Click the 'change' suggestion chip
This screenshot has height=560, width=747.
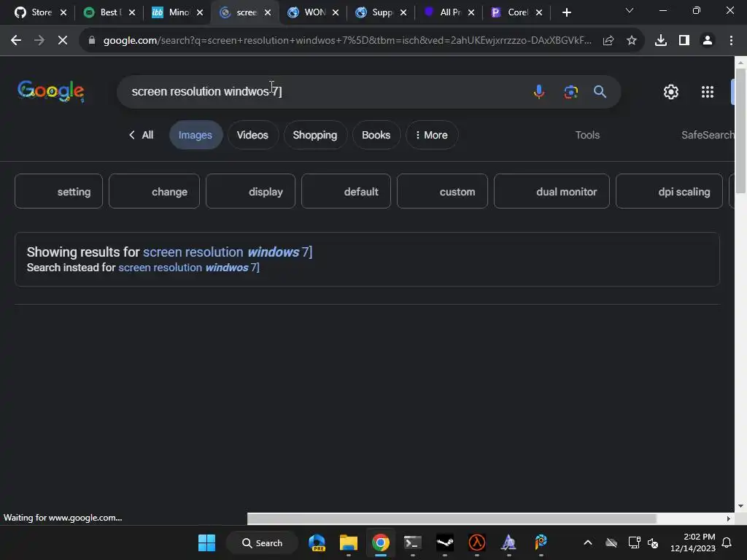155,192
